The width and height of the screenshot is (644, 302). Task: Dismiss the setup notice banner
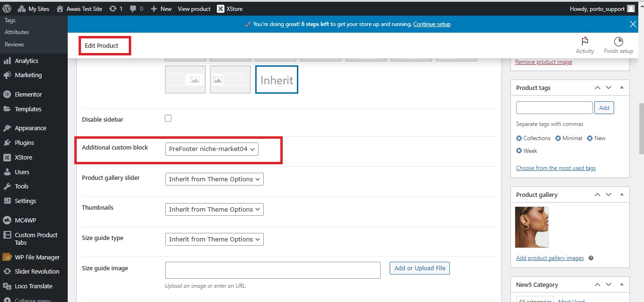coord(633,24)
